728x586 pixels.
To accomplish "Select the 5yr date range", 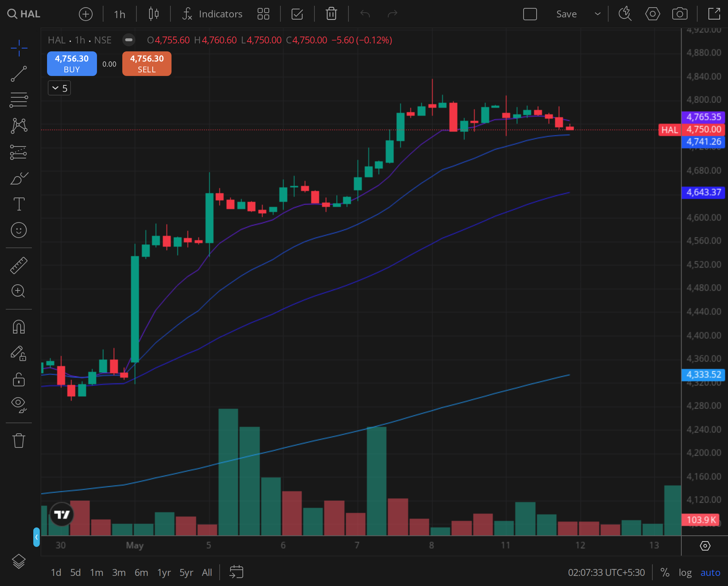I will [x=186, y=573].
